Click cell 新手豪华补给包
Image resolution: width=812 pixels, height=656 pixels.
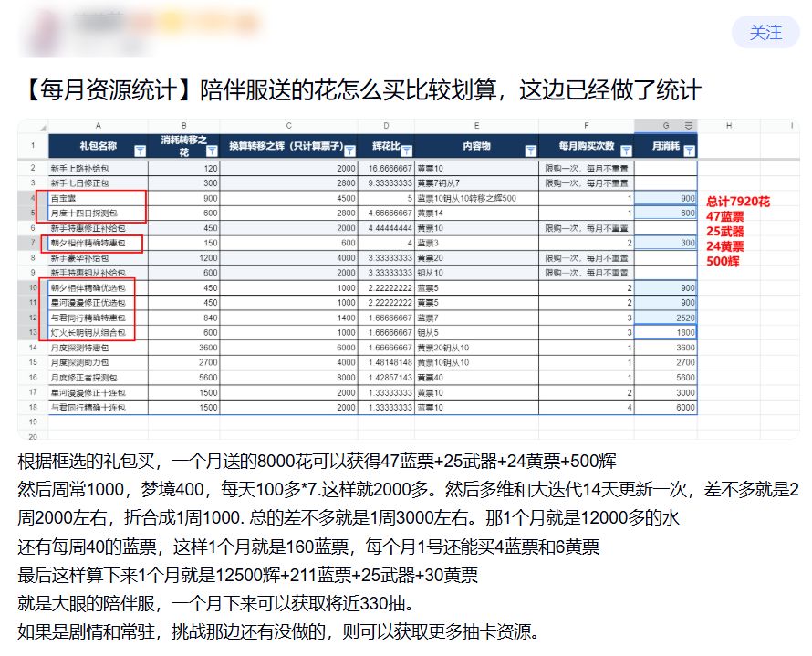click(99, 258)
